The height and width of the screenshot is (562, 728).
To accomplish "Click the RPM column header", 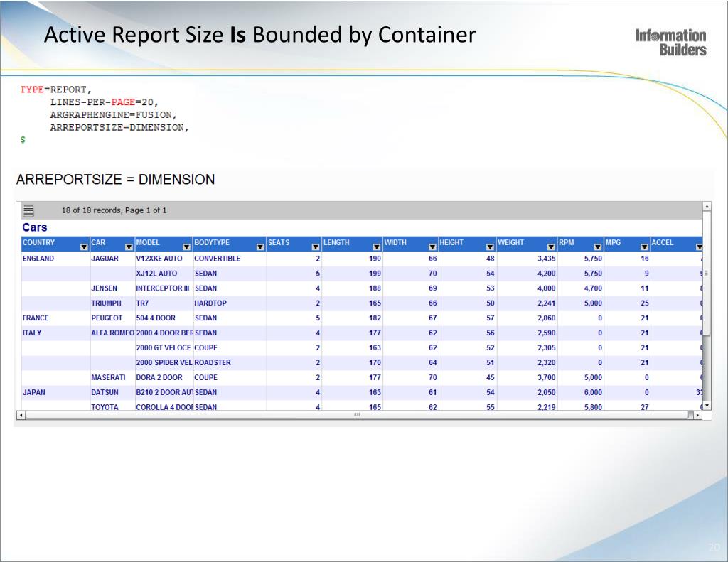I will [580, 243].
